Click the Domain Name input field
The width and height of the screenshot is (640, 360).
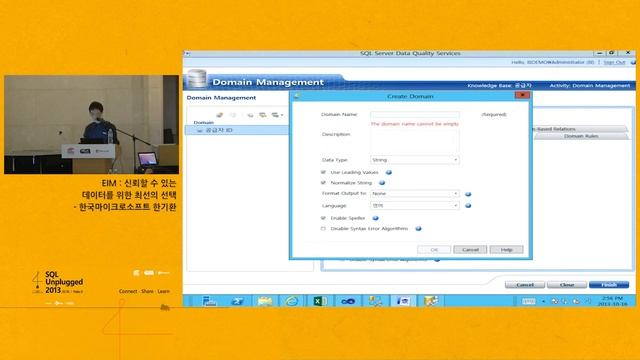[415, 115]
